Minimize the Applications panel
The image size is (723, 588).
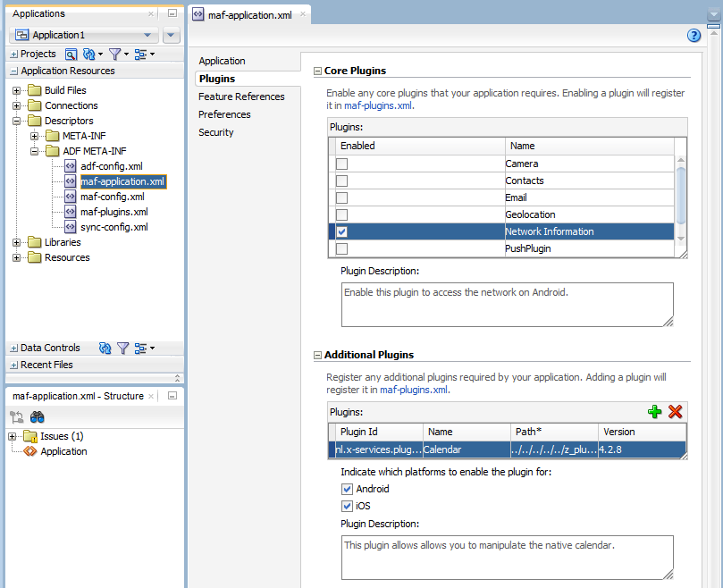coord(172,13)
